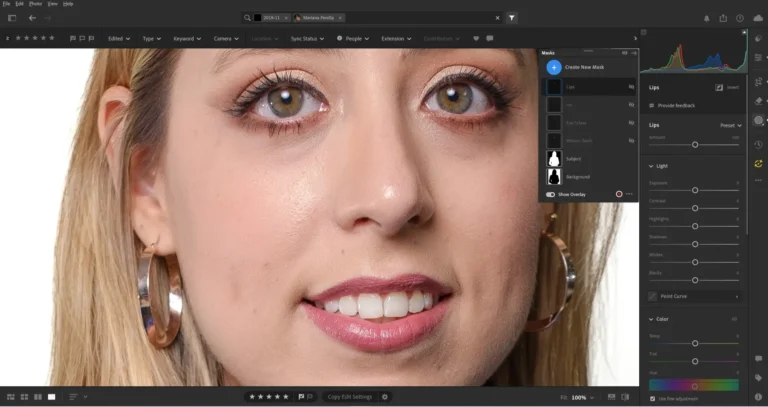Collapse the Light section
The height and width of the screenshot is (407, 768).
click(652, 166)
